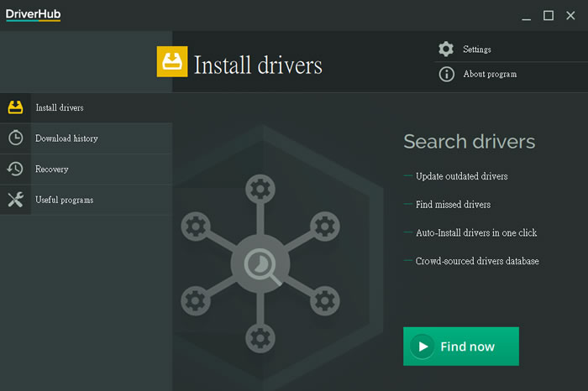This screenshot has height=391, width=588.
Task: Click the Useful programs wrench icon
Action: [x=15, y=200]
